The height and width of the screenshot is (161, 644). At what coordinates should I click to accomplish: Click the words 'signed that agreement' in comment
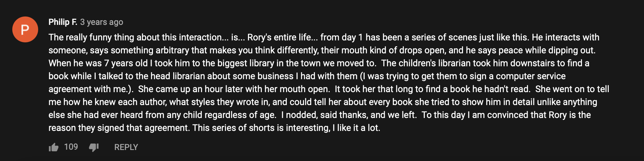tap(142, 128)
